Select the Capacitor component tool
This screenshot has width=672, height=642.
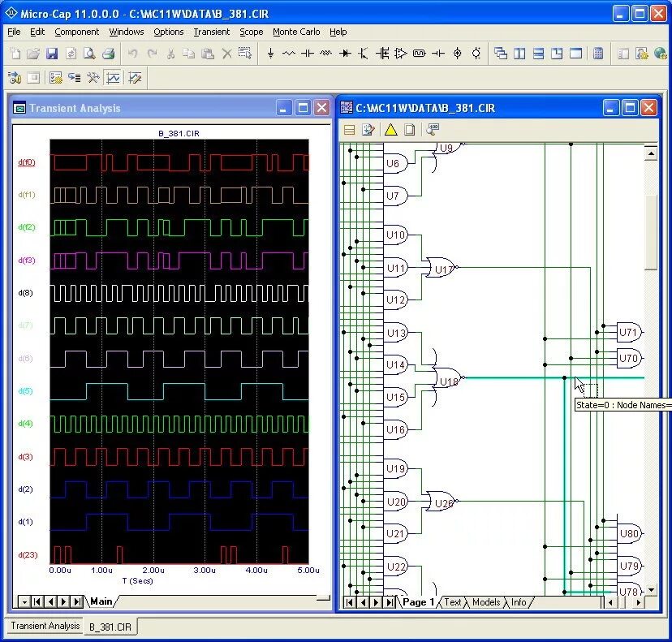[x=308, y=54]
